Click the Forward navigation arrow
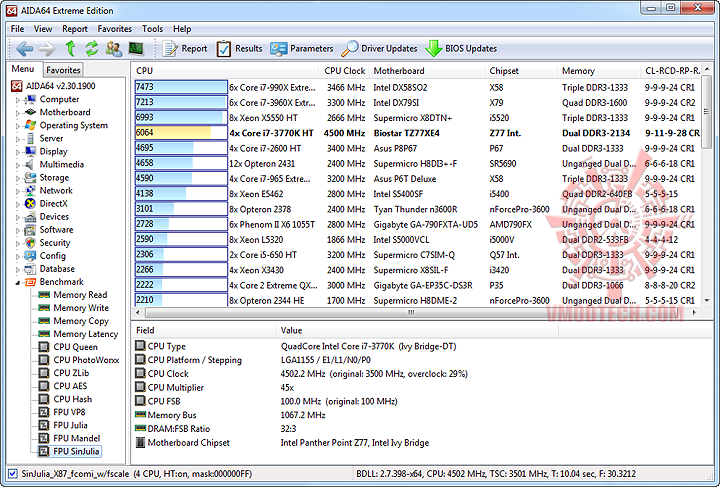Viewport: 720px width, 487px height. point(46,49)
